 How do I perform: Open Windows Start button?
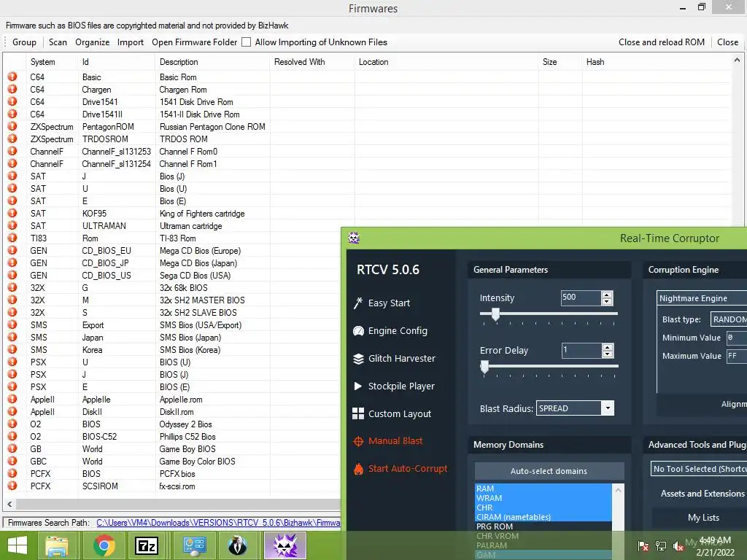pyautogui.click(x=18, y=545)
